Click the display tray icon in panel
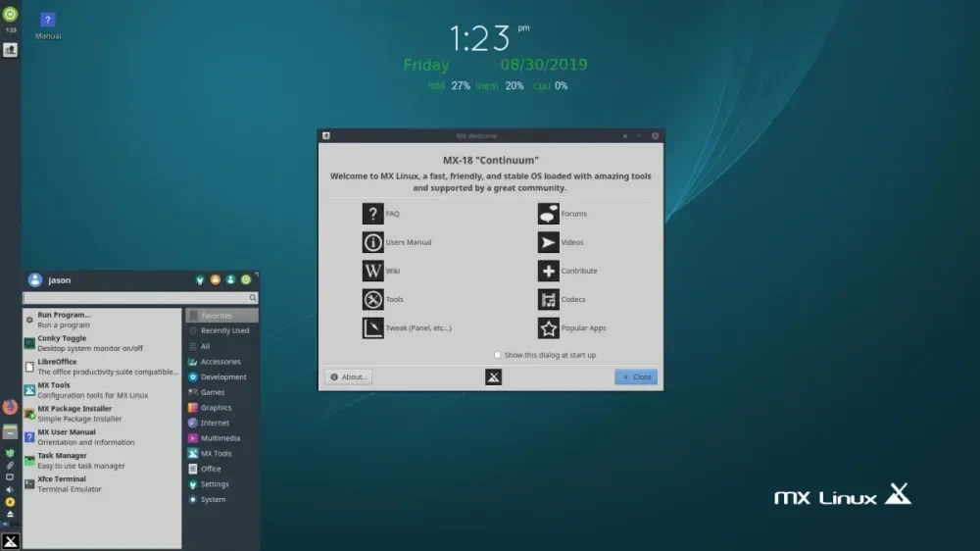 pos(10,477)
